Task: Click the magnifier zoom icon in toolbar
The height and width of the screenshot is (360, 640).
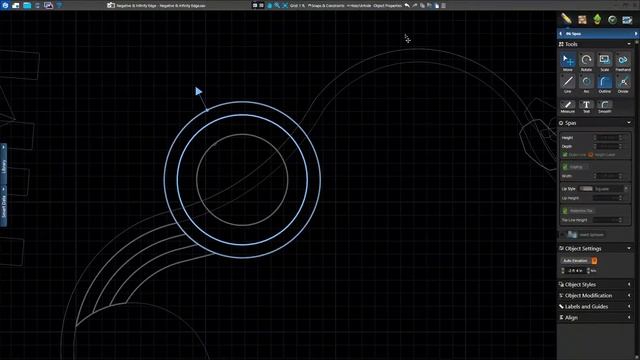Action: click(277, 5)
